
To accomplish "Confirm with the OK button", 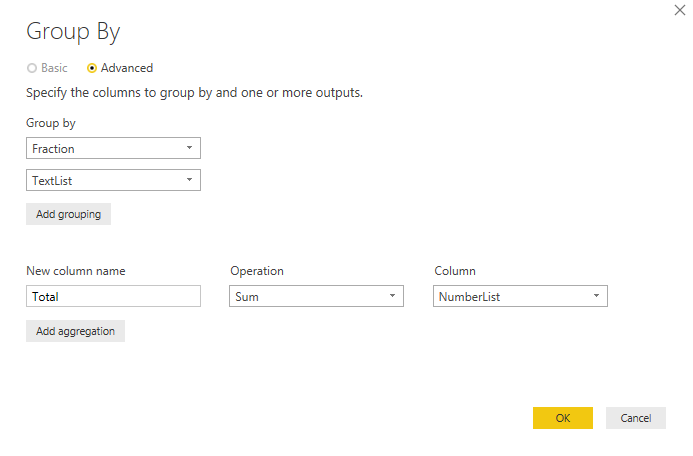I will pyautogui.click(x=563, y=418).
